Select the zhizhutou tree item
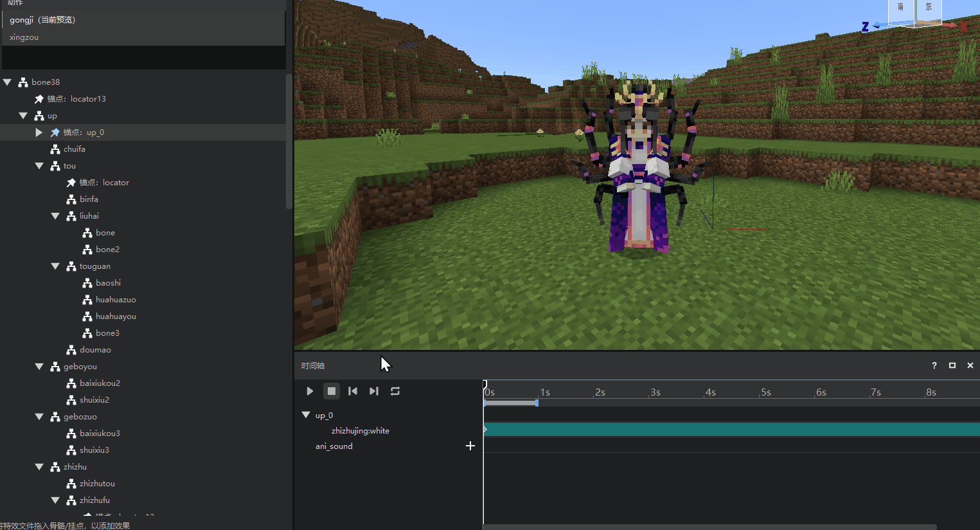The image size is (980, 530). [97, 484]
